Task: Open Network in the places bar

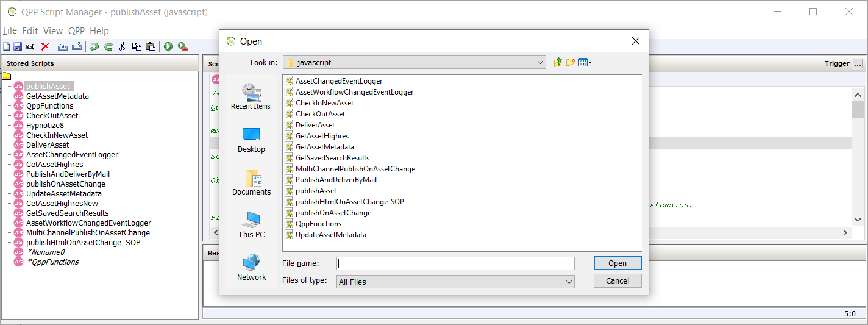Action: (251, 268)
